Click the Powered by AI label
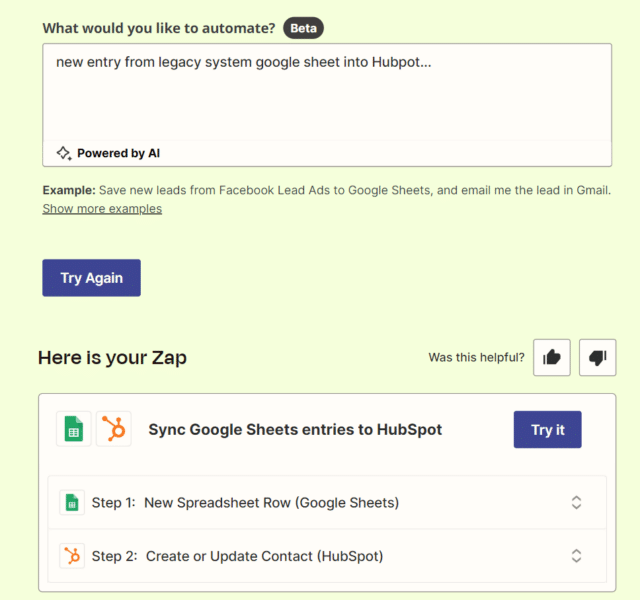The width and height of the screenshot is (640, 600). pos(118,153)
